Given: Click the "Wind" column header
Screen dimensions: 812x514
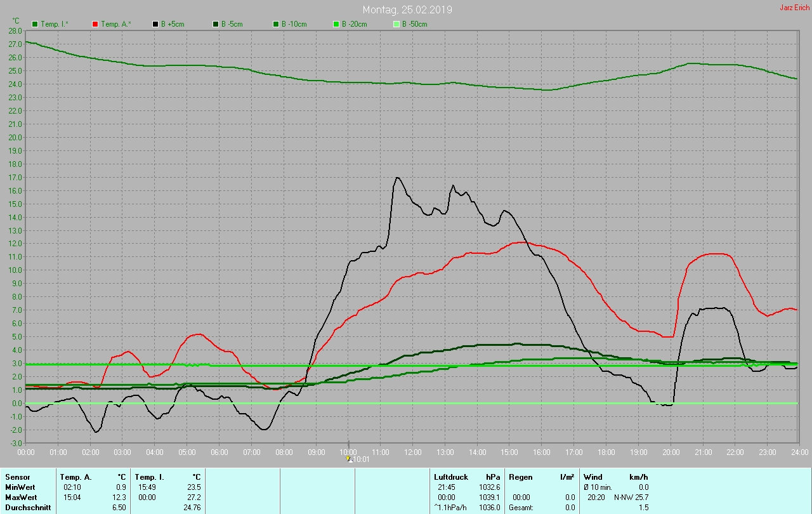Looking at the screenshot, I should (593, 477).
